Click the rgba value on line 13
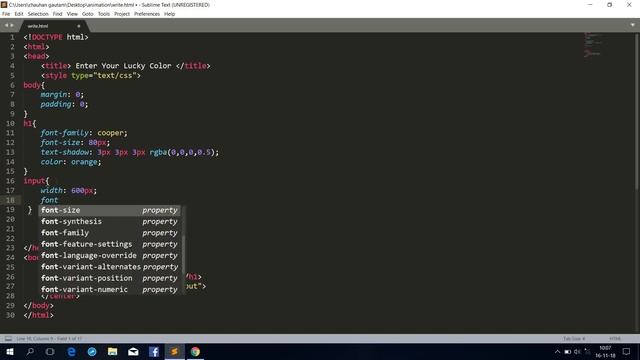This screenshot has width=640, height=360. coord(182,152)
